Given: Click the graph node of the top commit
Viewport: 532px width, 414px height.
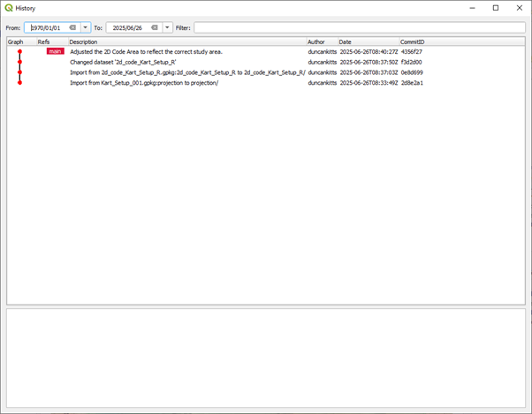Looking at the screenshot, I should [19, 52].
